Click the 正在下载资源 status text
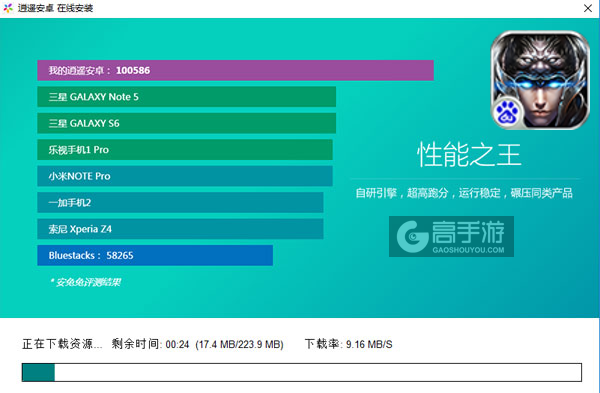This screenshot has height=393, width=600. 62,344
